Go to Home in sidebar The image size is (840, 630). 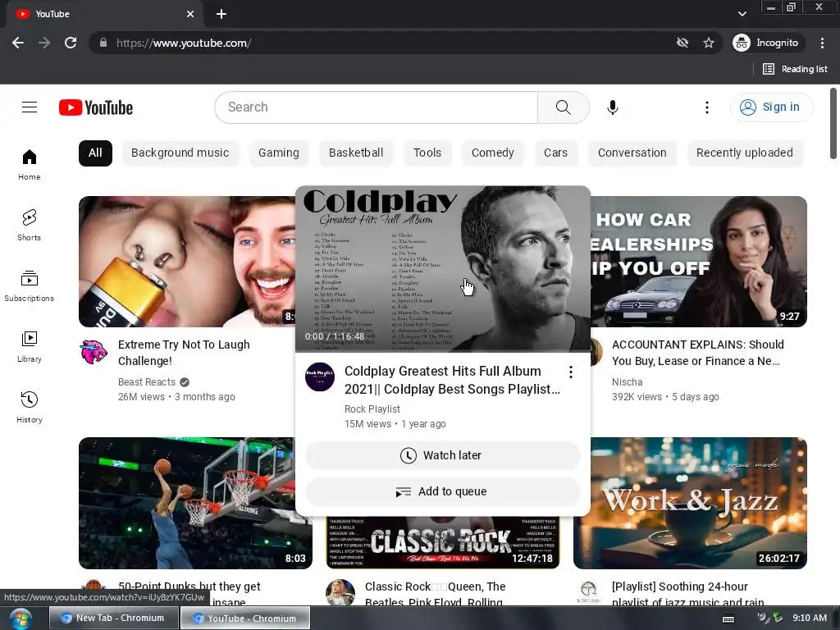point(30,164)
